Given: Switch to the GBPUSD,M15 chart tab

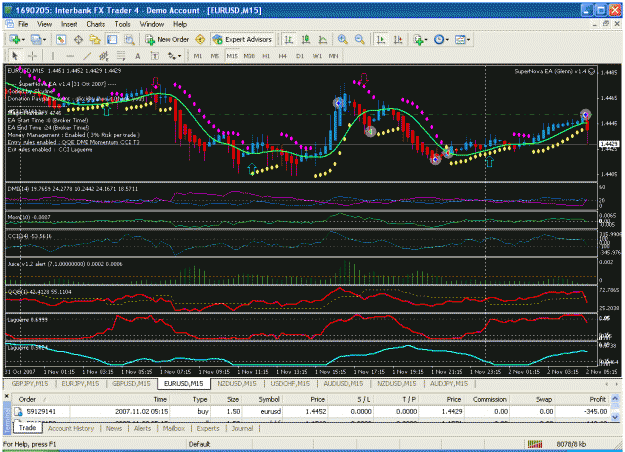Looking at the screenshot, I should tap(131, 383).
